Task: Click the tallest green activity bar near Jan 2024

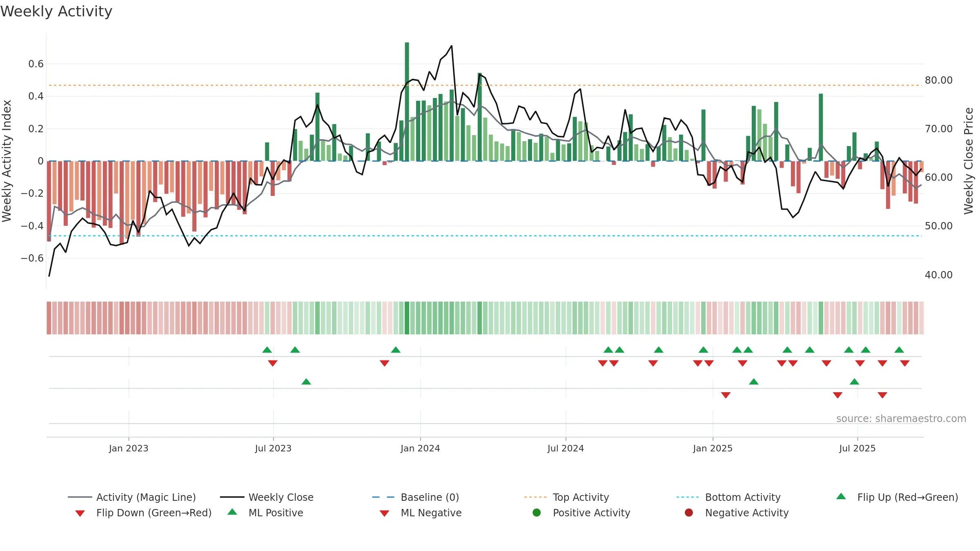Action: coord(407,102)
